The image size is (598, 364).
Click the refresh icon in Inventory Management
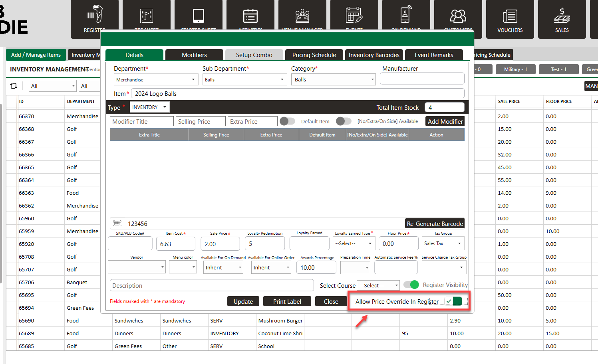14,86
